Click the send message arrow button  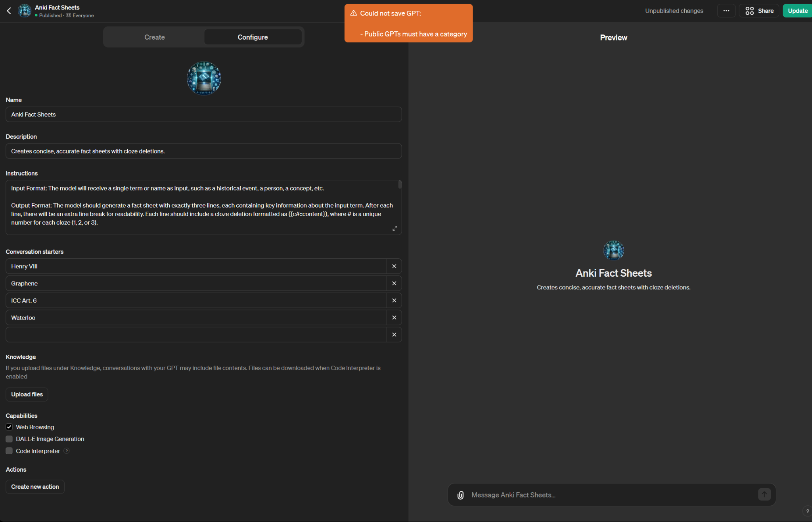[x=764, y=494]
